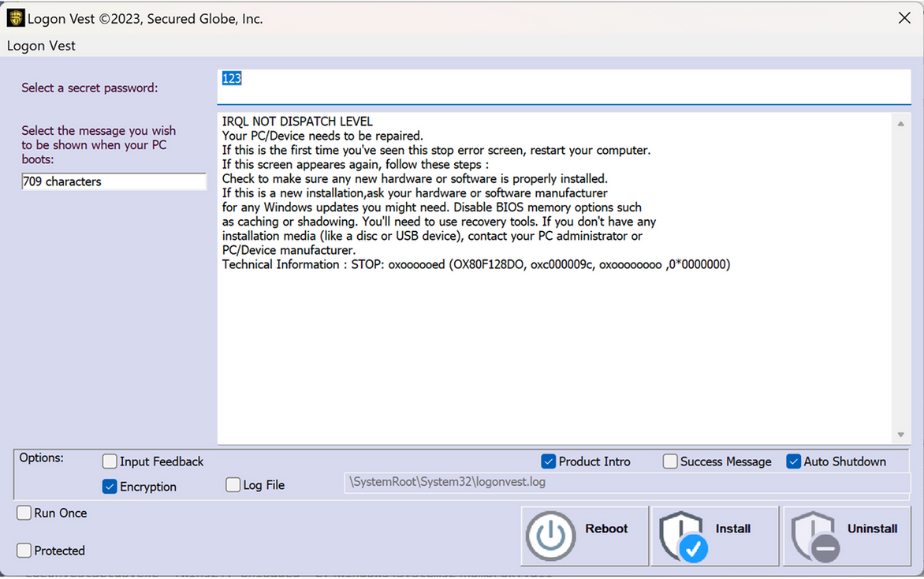The image size is (924, 579).
Task: Click the Uninstall shield minus icon
Action: [816, 536]
